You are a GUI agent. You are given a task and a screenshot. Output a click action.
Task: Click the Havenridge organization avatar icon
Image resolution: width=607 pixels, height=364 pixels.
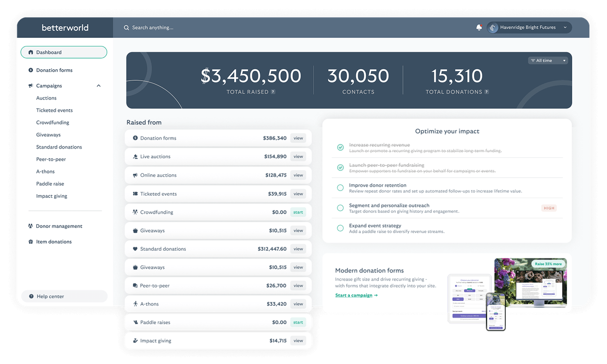493,28
